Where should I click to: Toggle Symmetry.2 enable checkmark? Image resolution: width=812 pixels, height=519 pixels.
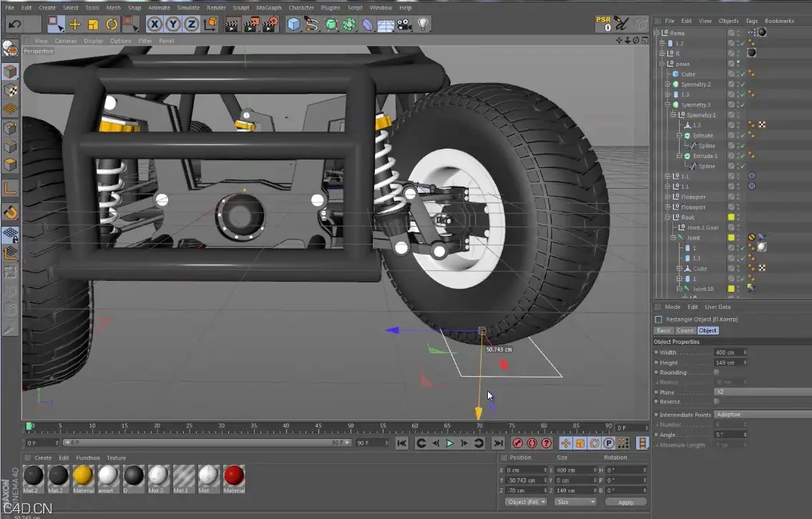click(743, 84)
